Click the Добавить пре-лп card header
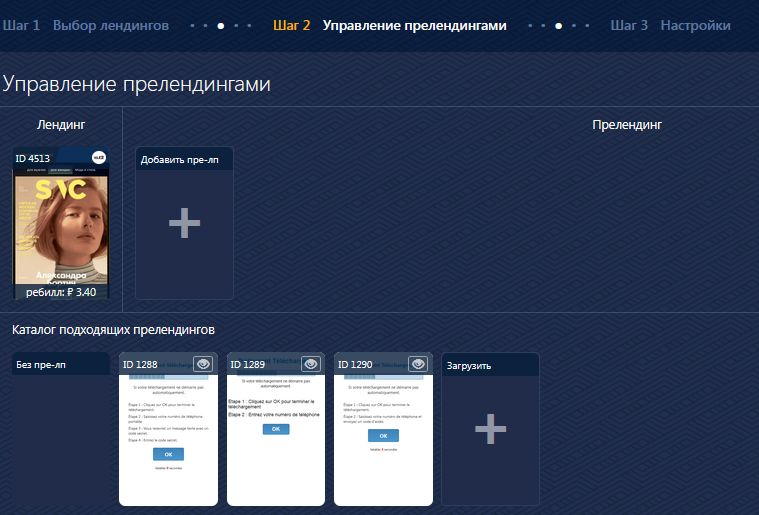The width and height of the screenshot is (759, 515). (184, 159)
